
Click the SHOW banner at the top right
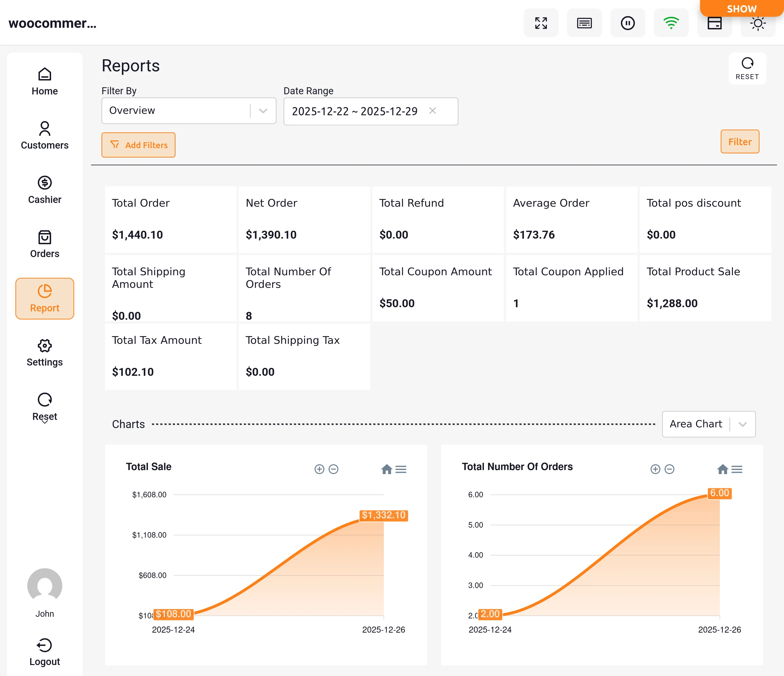point(742,9)
